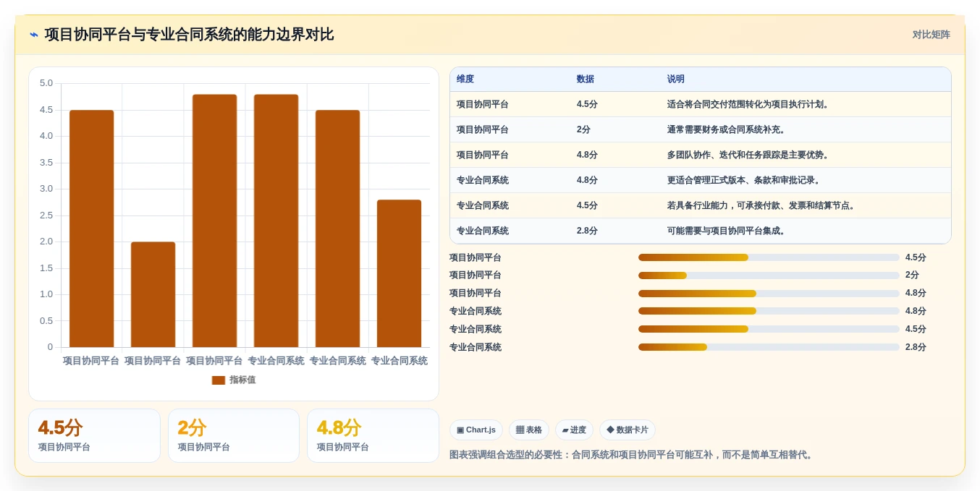Screen dimensions: 980x491
Task: Click the footer note about 组合选型的必要性
Action: [633, 455]
